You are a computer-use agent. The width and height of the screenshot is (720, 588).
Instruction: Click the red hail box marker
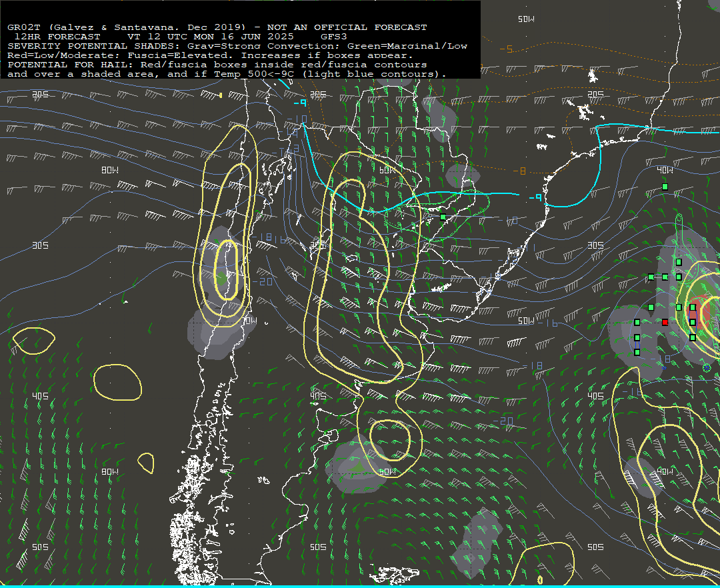[665, 322]
